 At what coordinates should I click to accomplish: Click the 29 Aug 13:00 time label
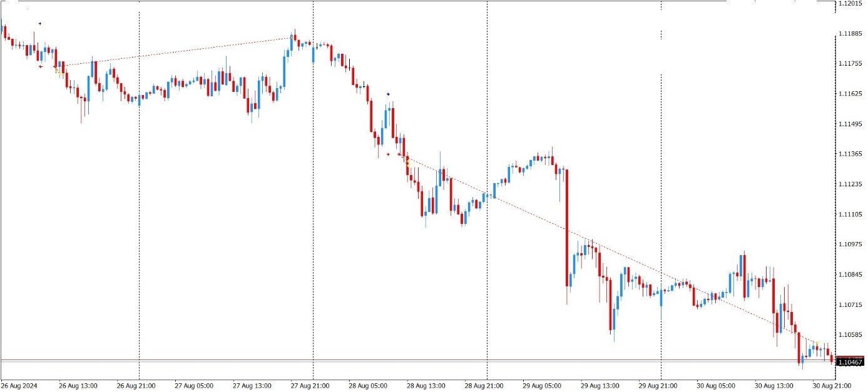(x=600, y=386)
